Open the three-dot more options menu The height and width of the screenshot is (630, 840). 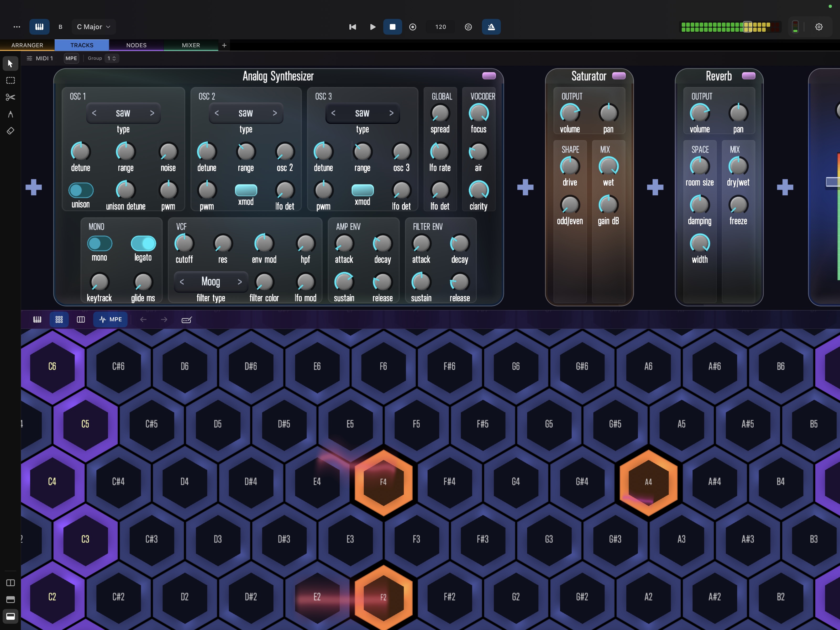point(17,27)
